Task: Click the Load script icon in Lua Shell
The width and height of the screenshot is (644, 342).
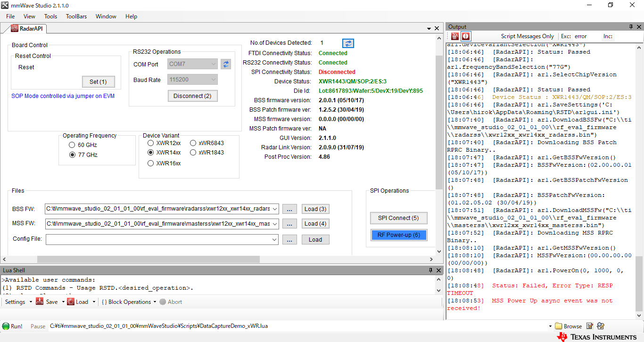Action: click(x=70, y=301)
